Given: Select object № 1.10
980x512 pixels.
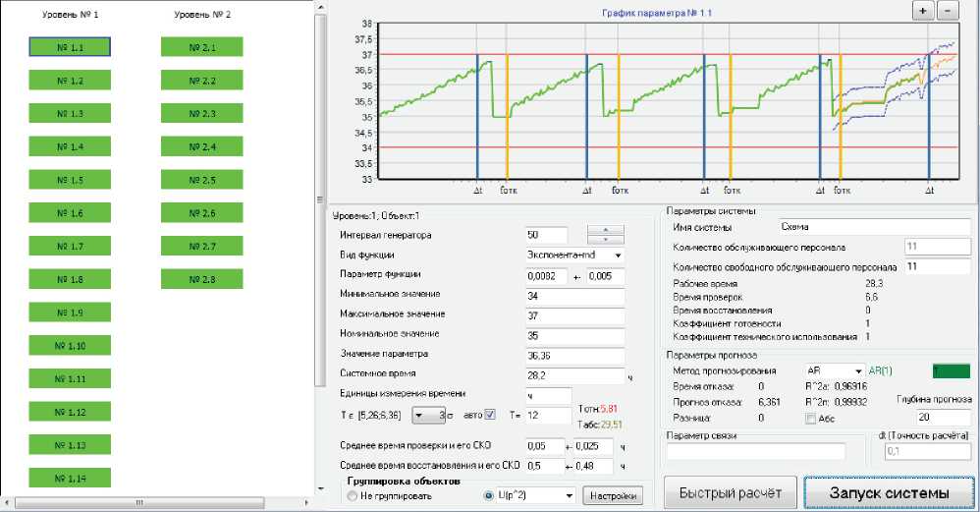Looking at the screenshot, I should tap(70, 345).
